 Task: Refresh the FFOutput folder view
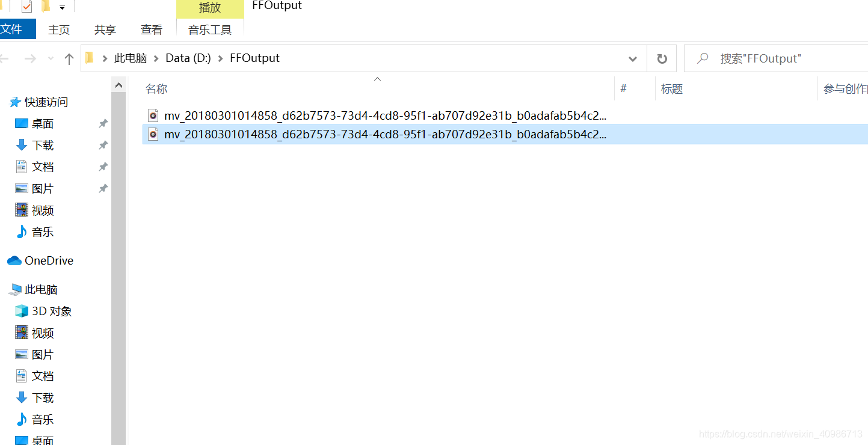click(x=662, y=59)
